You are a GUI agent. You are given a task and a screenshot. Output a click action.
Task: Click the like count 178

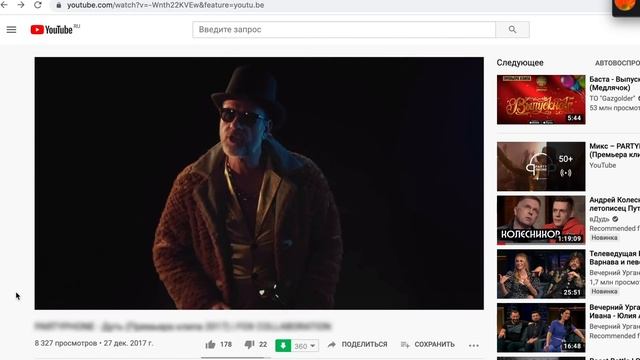[x=226, y=344]
